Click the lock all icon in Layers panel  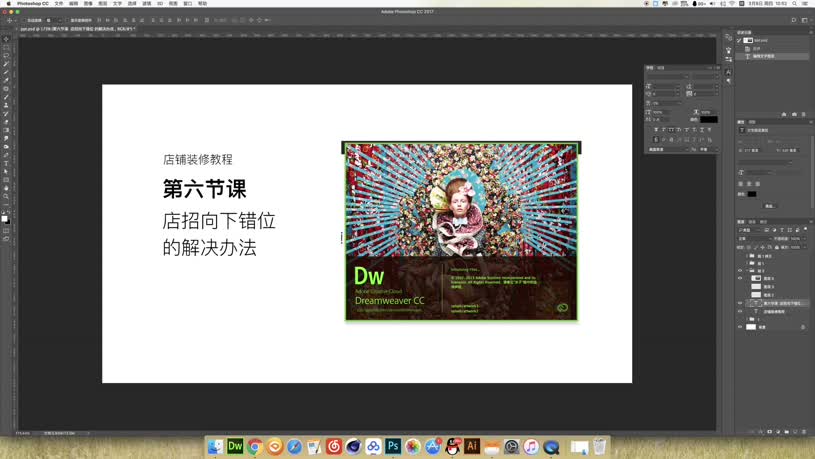[777, 247]
